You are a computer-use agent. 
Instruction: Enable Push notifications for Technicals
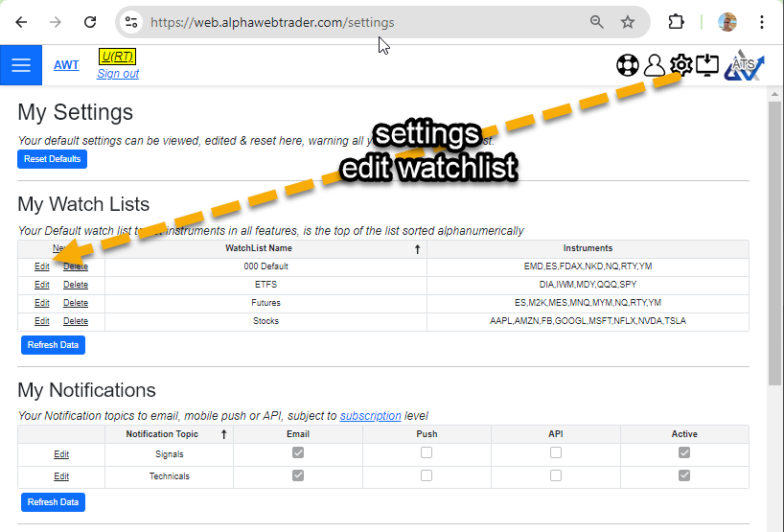point(427,475)
